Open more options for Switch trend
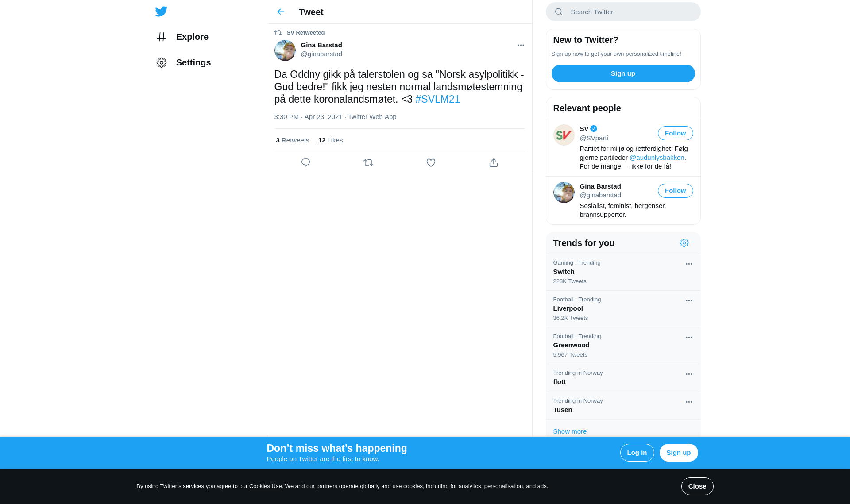The width and height of the screenshot is (850, 504). click(x=689, y=264)
